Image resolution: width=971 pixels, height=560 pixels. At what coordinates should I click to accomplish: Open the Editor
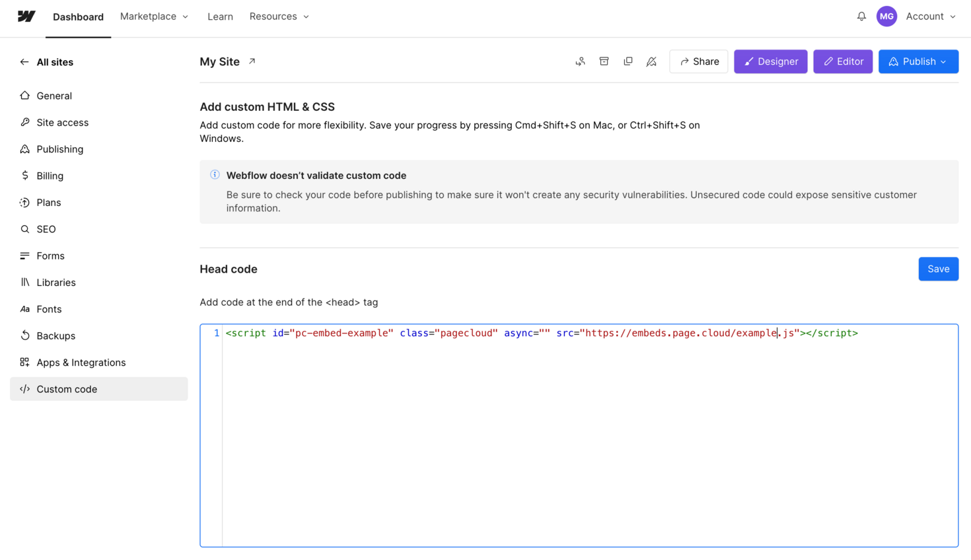843,61
